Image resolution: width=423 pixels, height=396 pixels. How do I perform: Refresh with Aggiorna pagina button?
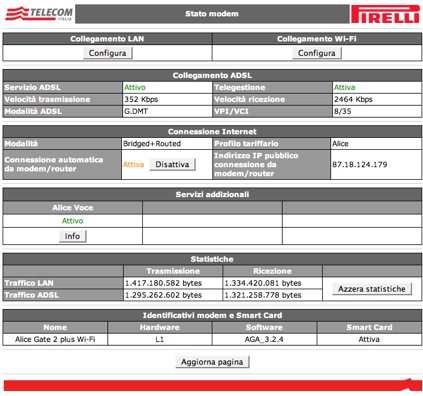coord(212,362)
